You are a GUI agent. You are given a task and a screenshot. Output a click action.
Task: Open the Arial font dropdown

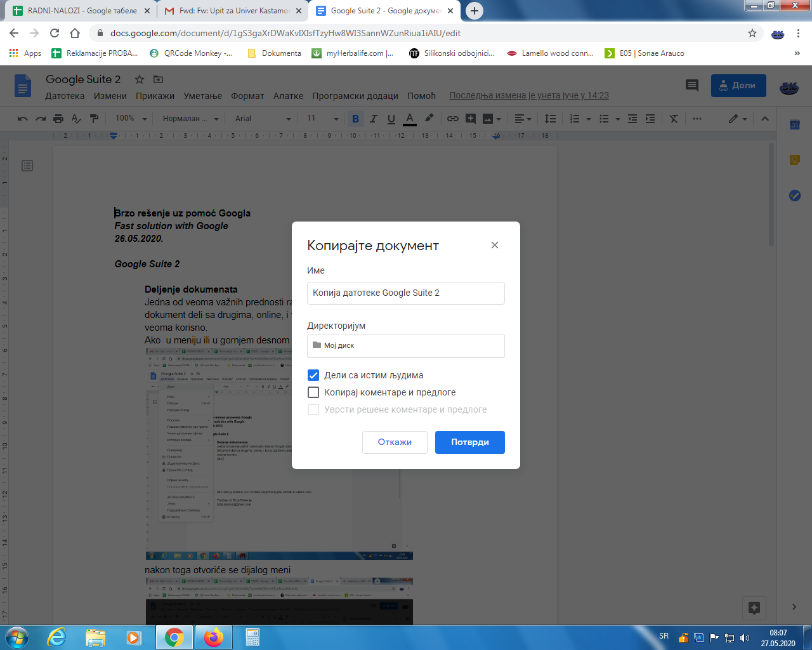(x=263, y=119)
